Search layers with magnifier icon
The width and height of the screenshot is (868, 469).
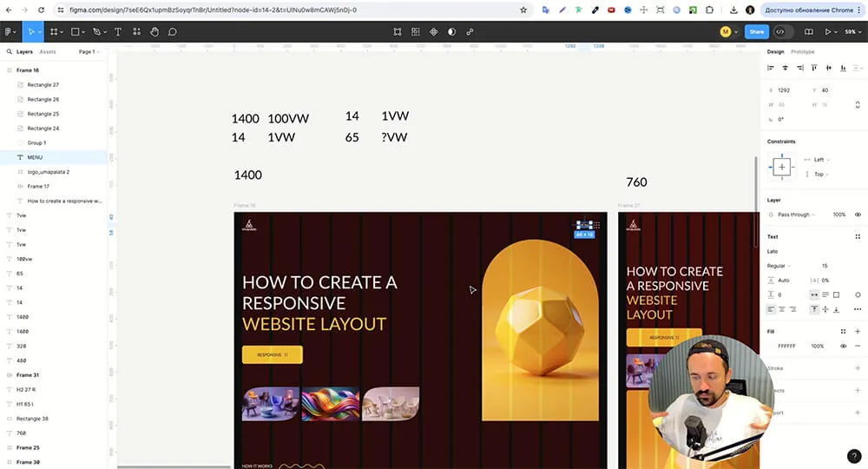[10, 51]
